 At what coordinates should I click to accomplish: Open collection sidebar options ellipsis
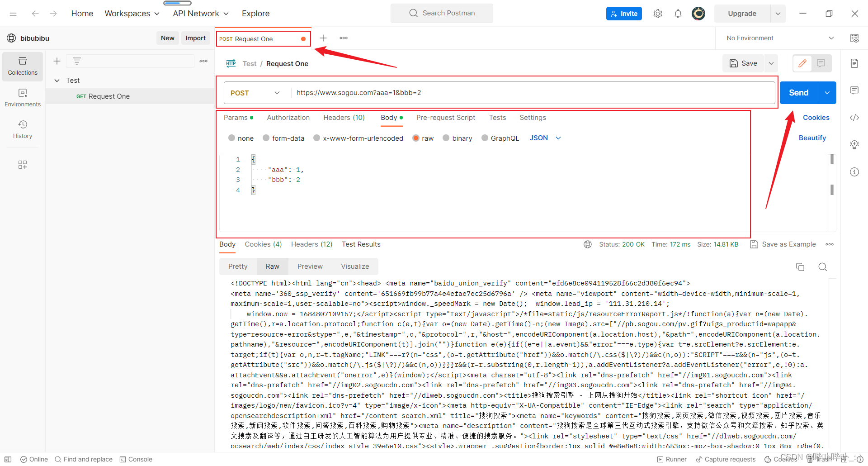[x=203, y=61]
